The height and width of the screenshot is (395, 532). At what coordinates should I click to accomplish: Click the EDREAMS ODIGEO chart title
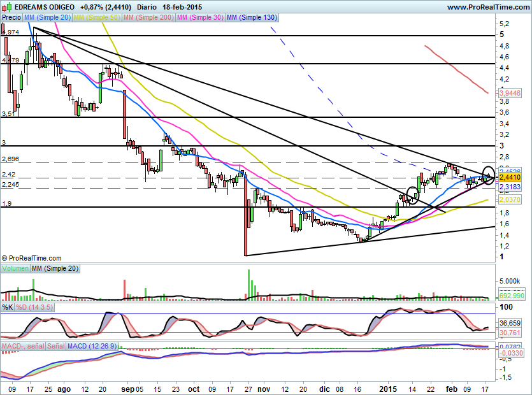(x=45, y=7)
